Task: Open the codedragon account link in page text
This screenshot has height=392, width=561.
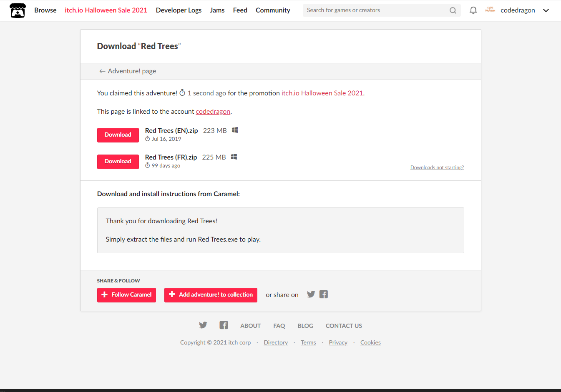Action: 213,112
